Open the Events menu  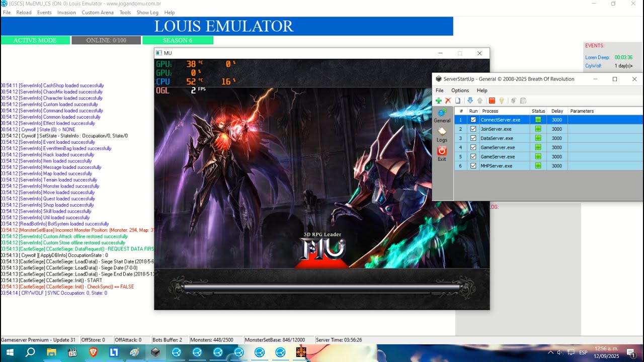click(44, 13)
